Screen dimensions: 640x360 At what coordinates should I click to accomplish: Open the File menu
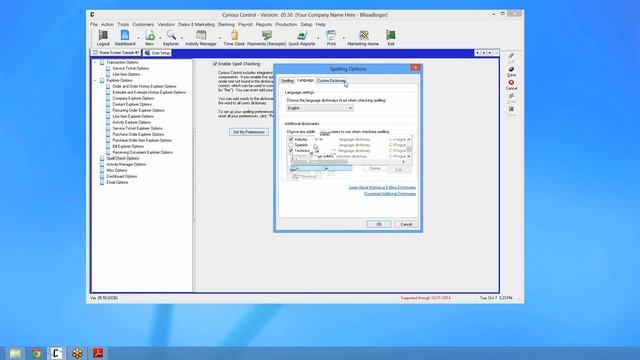click(x=94, y=24)
